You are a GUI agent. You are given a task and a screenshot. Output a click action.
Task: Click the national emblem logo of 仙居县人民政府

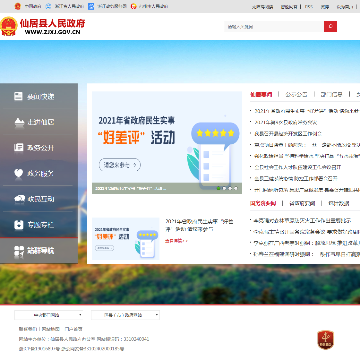point(9,26)
